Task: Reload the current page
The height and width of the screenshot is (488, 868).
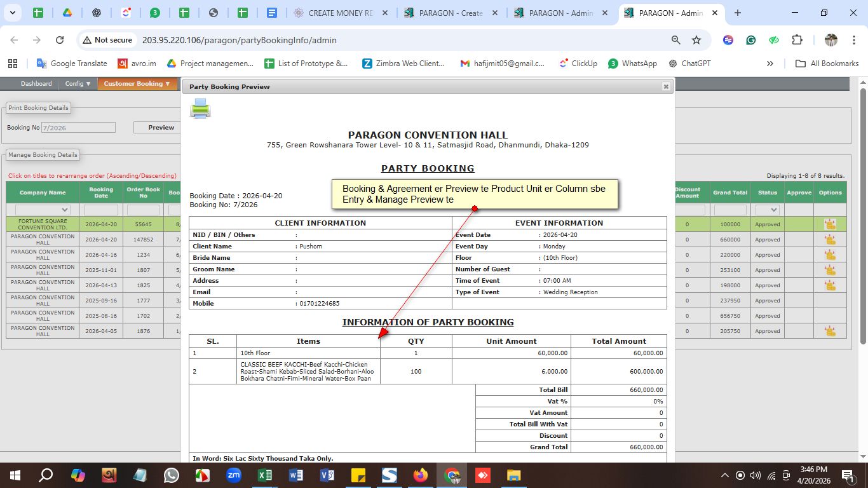Action: click(x=60, y=40)
